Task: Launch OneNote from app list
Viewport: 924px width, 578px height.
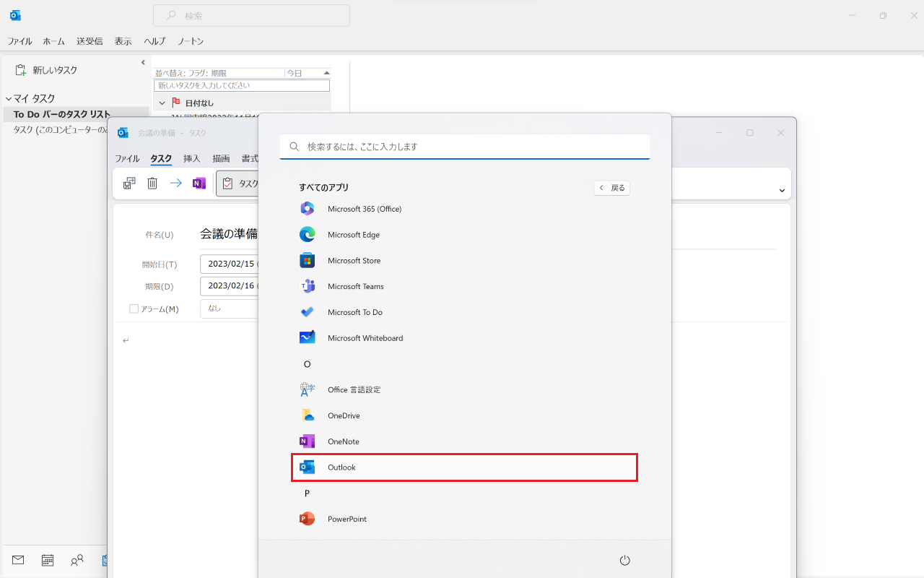Action: coord(464,441)
